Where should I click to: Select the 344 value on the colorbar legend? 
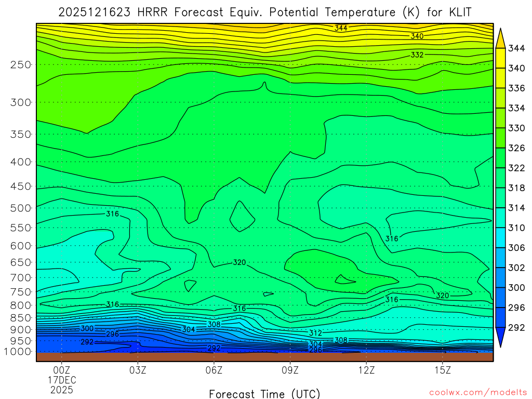pos(517,48)
